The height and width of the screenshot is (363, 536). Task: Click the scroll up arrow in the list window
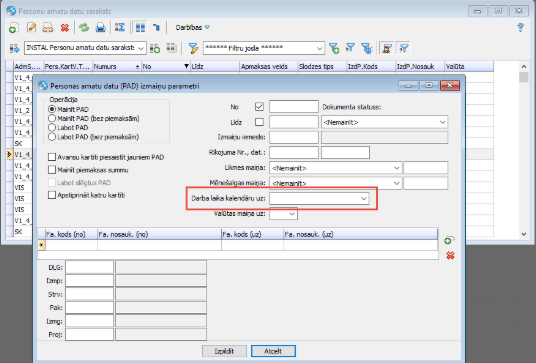tap(523, 66)
